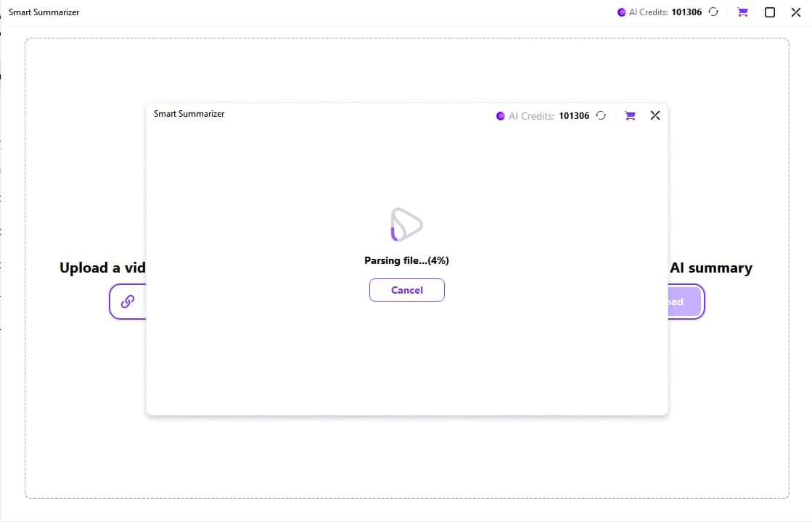The width and height of the screenshot is (812, 522).
Task: Click the 101306 credits value in main window
Action: point(686,12)
